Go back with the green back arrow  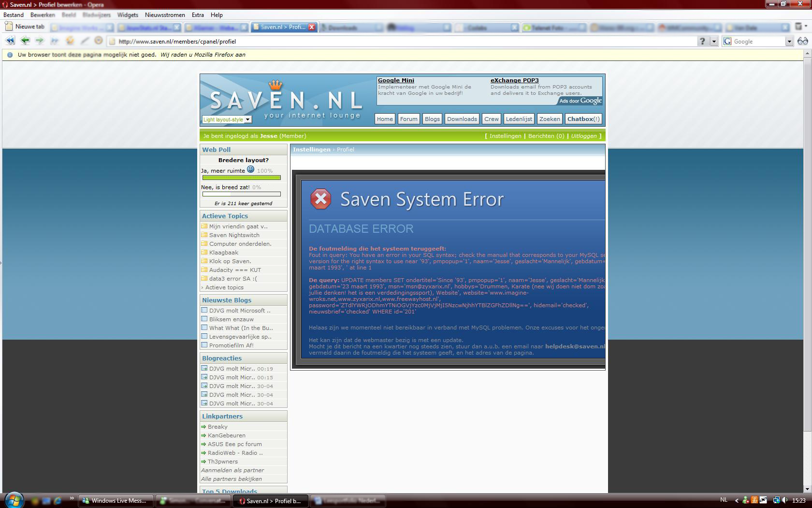coord(25,41)
